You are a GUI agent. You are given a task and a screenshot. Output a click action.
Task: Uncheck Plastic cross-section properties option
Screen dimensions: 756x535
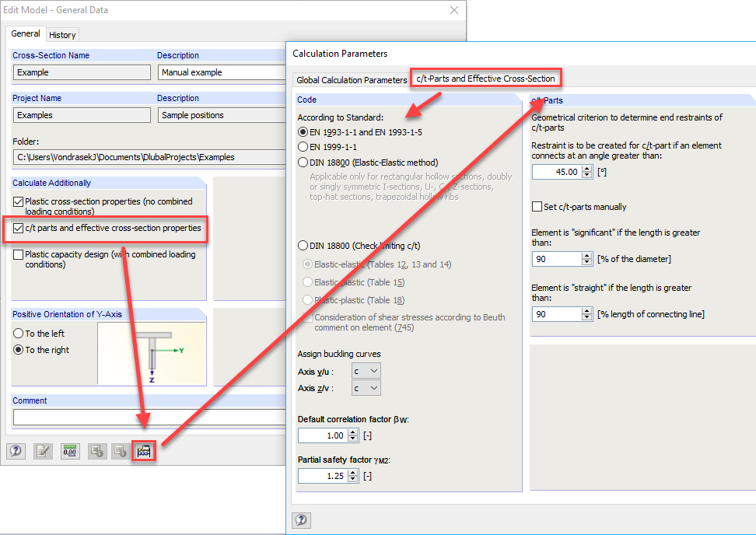17,201
